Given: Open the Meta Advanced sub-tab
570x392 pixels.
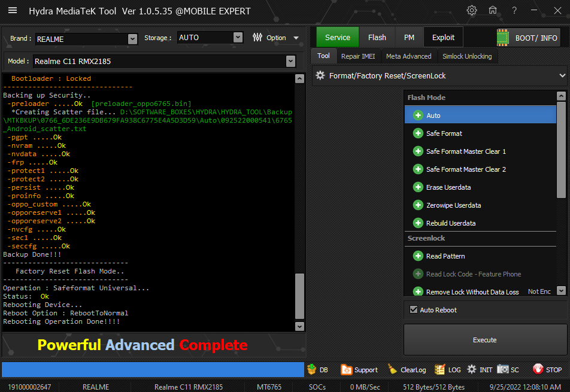Looking at the screenshot, I should click(x=408, y=56).
